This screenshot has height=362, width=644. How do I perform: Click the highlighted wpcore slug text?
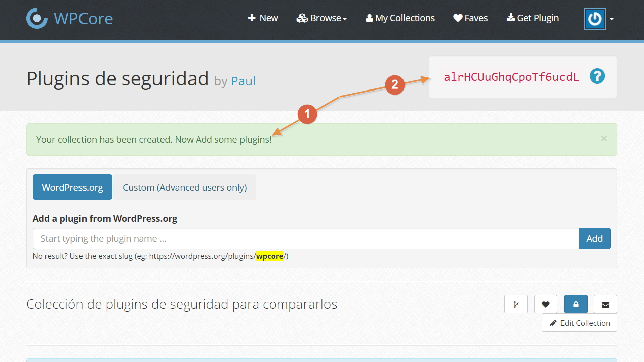pyautogui.click(x=270, y=256)
